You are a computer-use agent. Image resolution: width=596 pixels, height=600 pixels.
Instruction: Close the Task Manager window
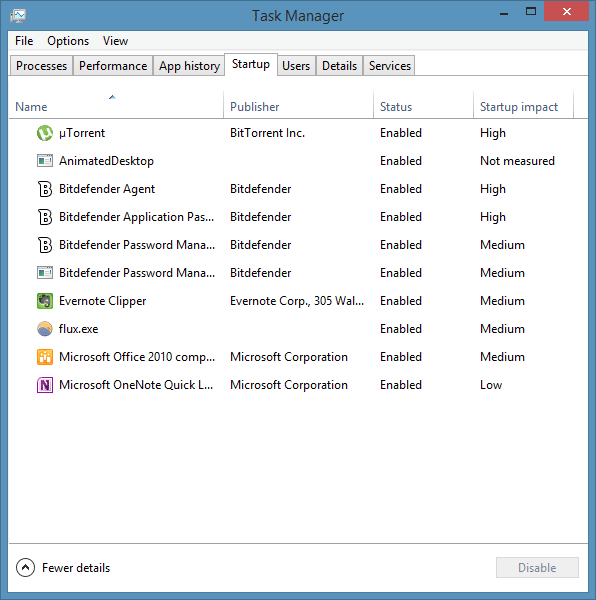click(566, 11)
